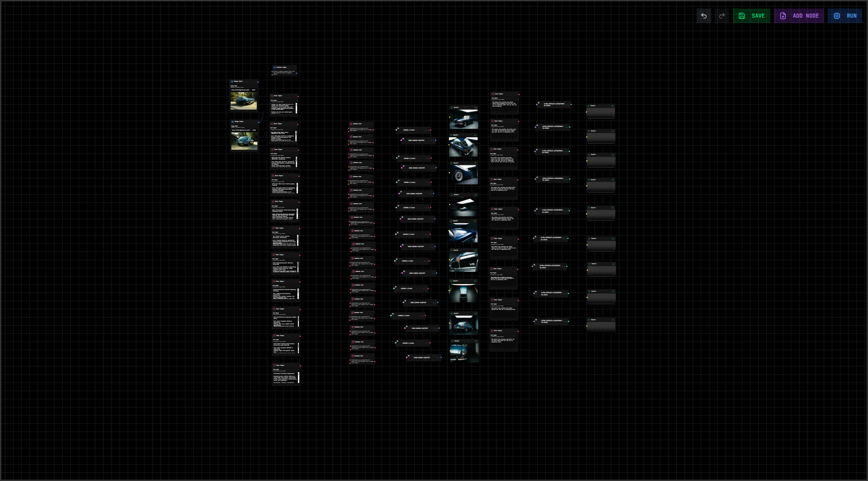This screenshot has height=481, width=868.
Task: Click the chip icon inside the Run button
Action: (837, 16)
